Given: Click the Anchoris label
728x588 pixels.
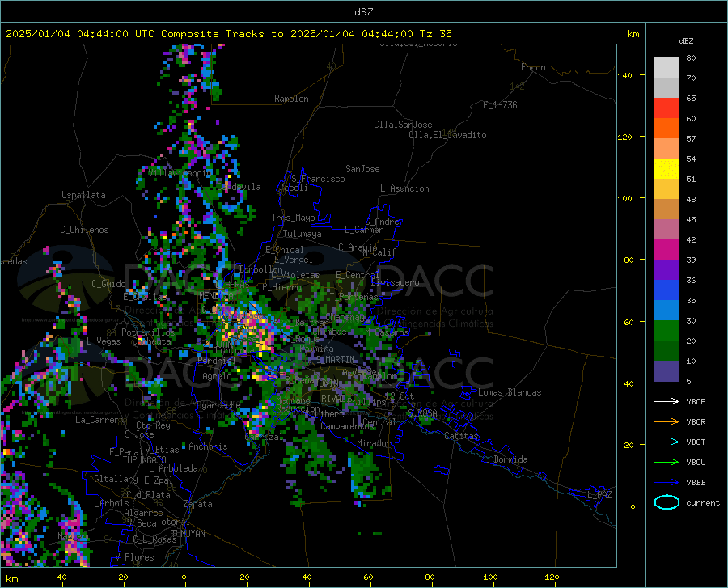Looking at the screenshot, I should pos(208,446).
